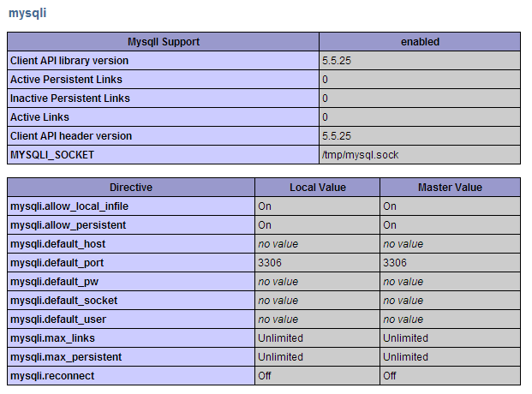Click the mysqli.max_persistent directive name
This screenshot has width=532, height=394.
tap(66, 357)
